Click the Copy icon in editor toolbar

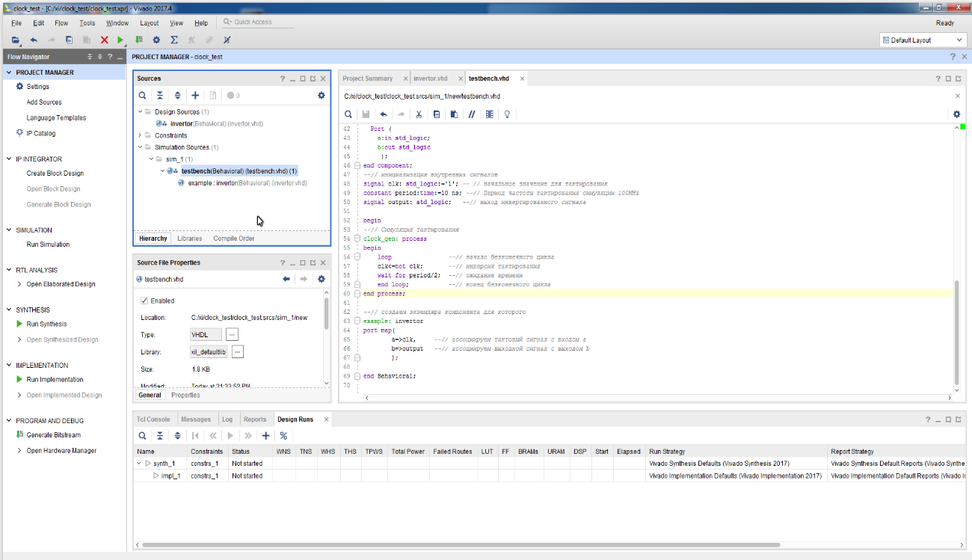point(437,114)
